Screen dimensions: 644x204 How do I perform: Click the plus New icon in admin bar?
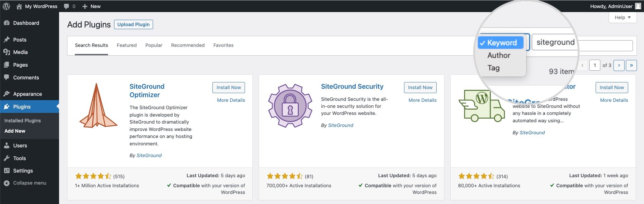point(85,6)
